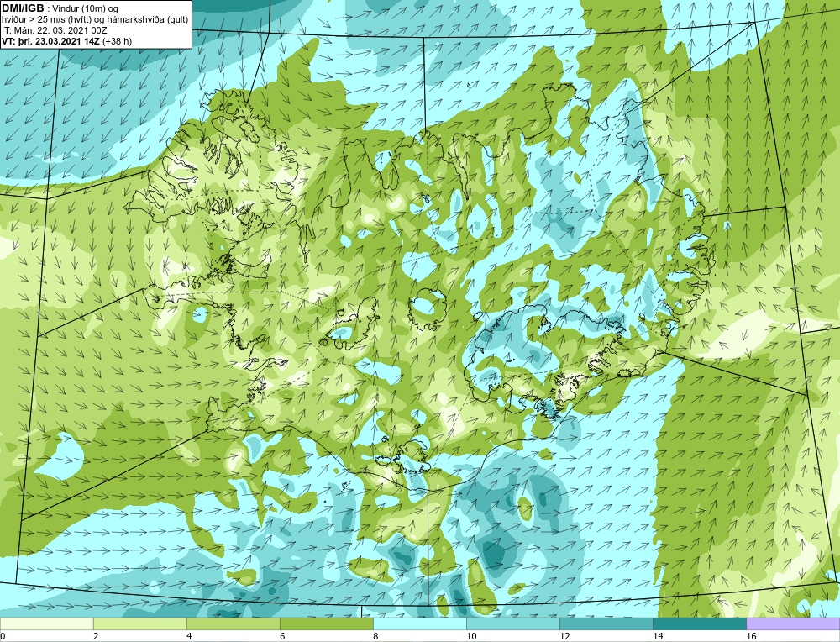Click the legend value '16'

pyautogui.click(x=751, y=636)
